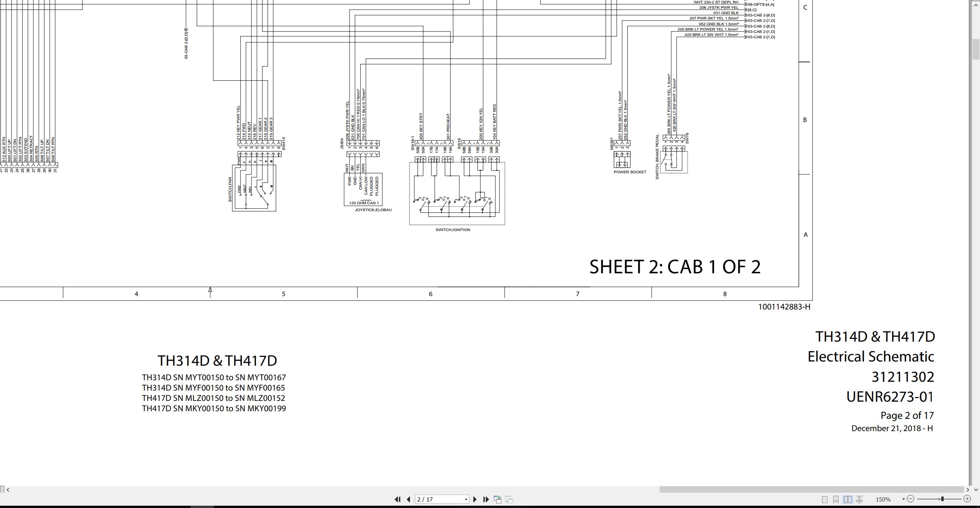Click the zoom slider handle

pos(942,499)
